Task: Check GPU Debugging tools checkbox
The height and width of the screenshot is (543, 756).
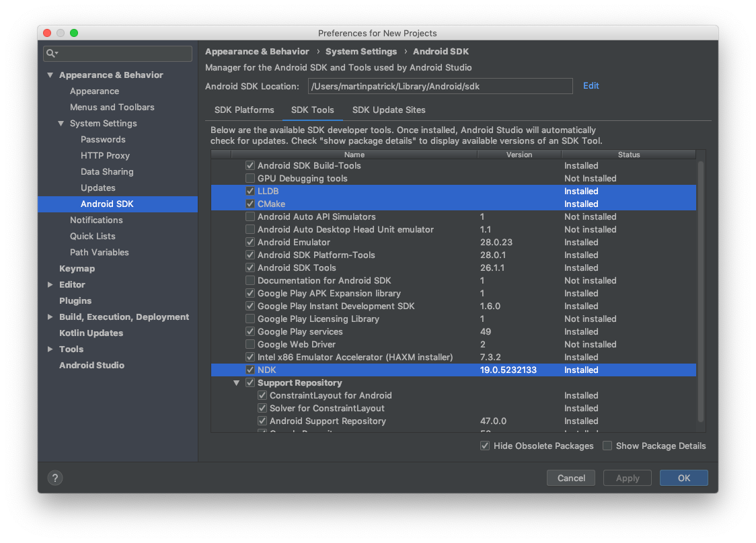Action: tap(250, 178)
